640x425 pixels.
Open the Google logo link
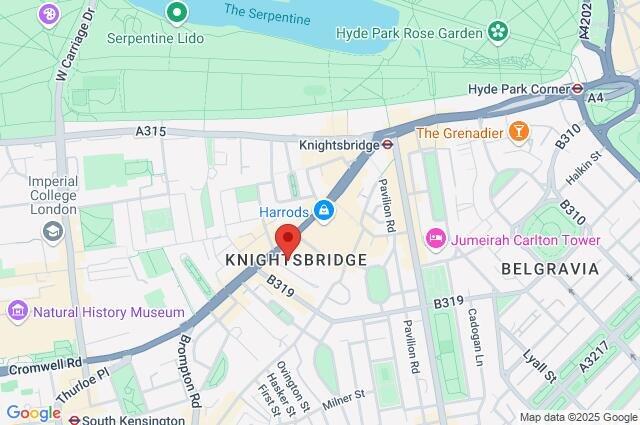34,413
